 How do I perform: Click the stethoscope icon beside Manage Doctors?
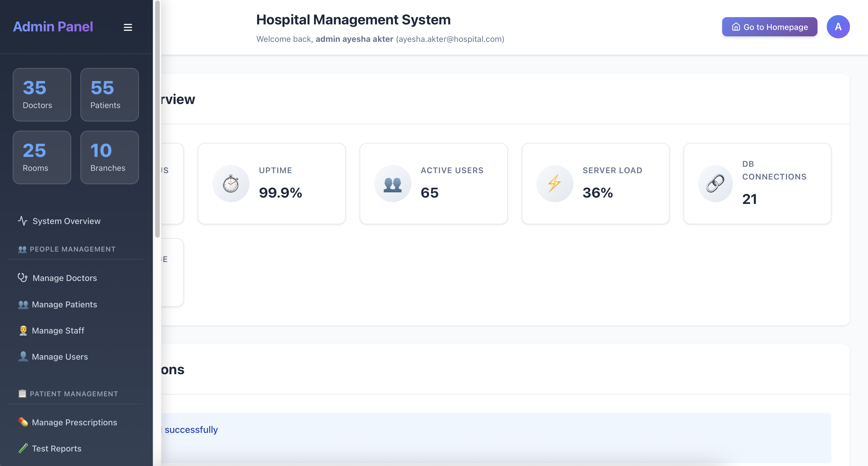(23, 278)
